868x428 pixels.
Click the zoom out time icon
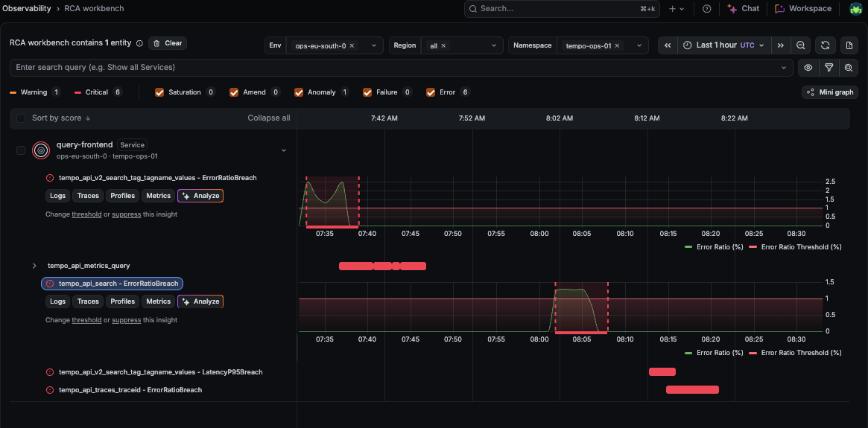pos(800,45)
